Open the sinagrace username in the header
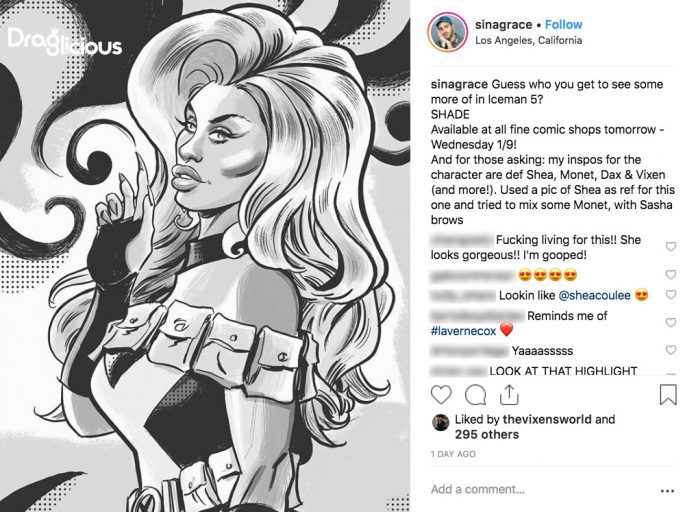This screenshot has width=696, height=512. [503, 25]
